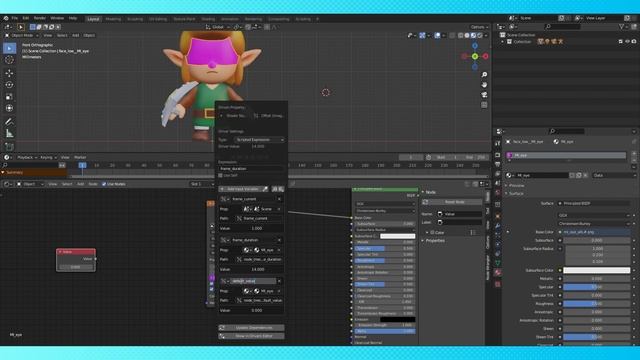
Task: Switch to material preview shading mode
Action: (473, 36)
